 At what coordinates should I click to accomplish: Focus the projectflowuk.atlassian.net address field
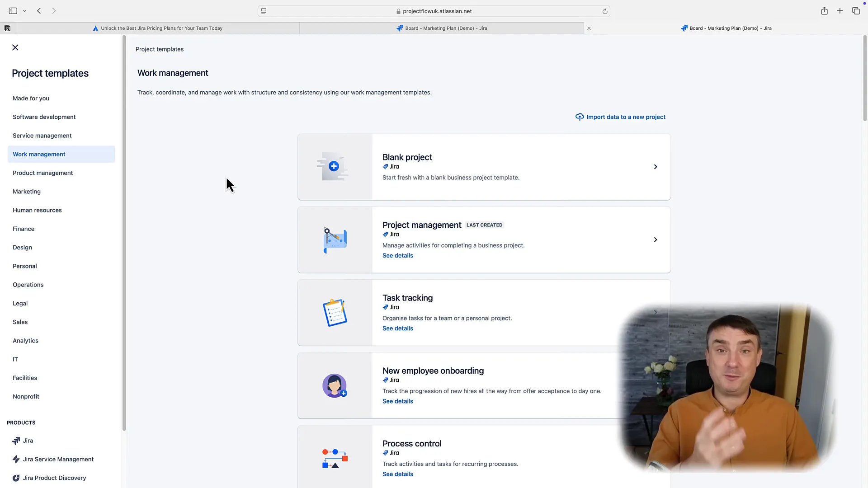pyautogui.click(x=434, y=11)
